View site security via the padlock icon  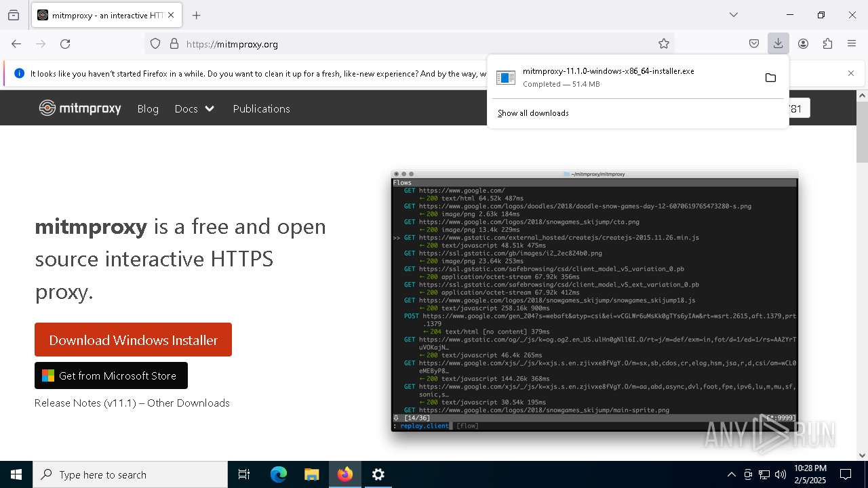click(174, 44)
